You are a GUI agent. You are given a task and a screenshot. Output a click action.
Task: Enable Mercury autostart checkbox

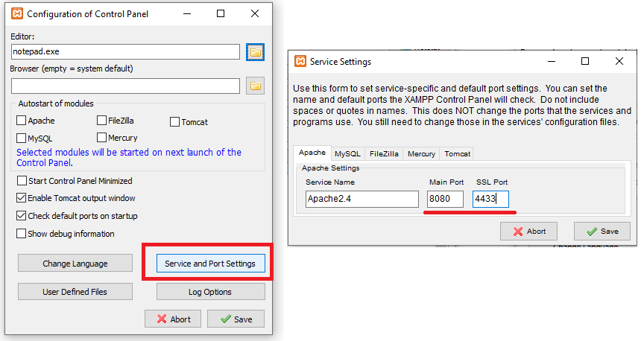point(101,138)
